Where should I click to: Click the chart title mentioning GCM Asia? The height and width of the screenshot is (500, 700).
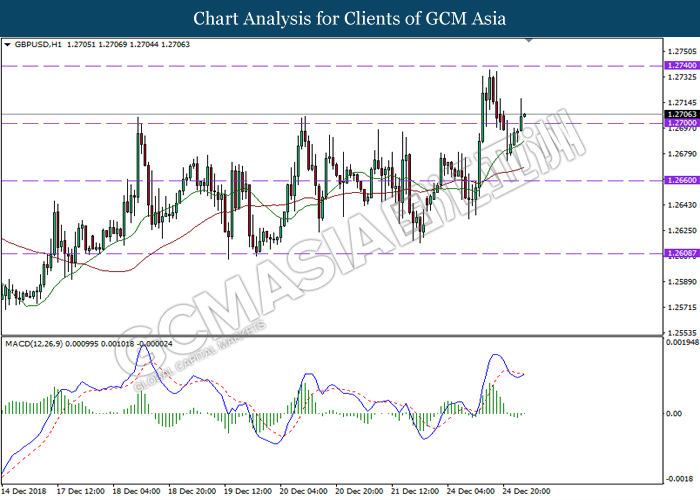350,18
